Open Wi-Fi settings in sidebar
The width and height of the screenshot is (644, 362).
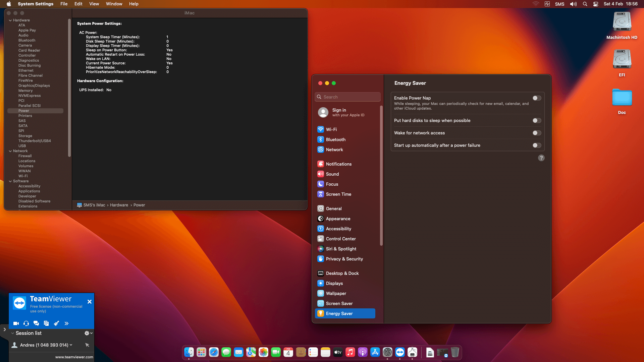point(331,129)
